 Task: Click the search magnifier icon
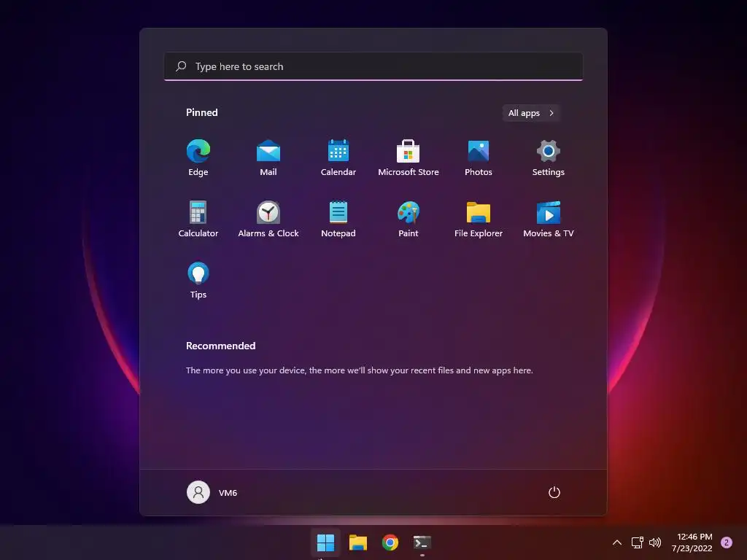[x=181, y=66]
